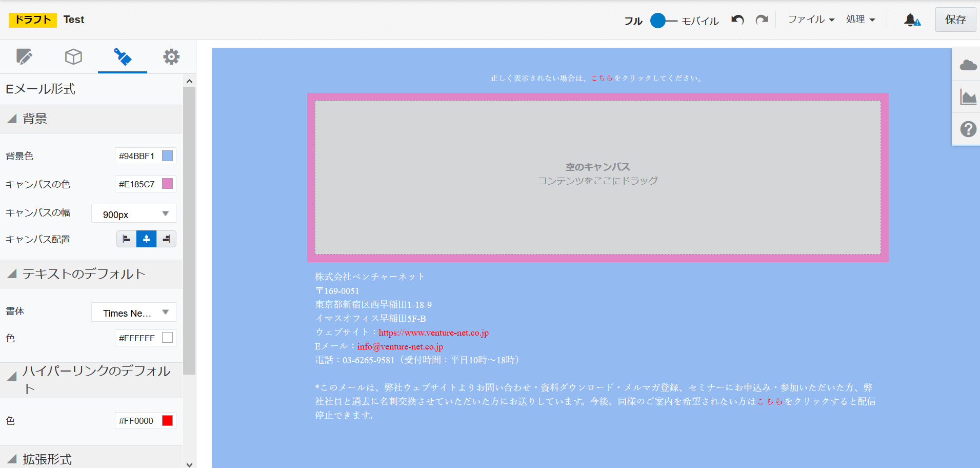Click the 電話：03-6265-9581 phone line
The image size is (980, 468).
coord(417,360)
